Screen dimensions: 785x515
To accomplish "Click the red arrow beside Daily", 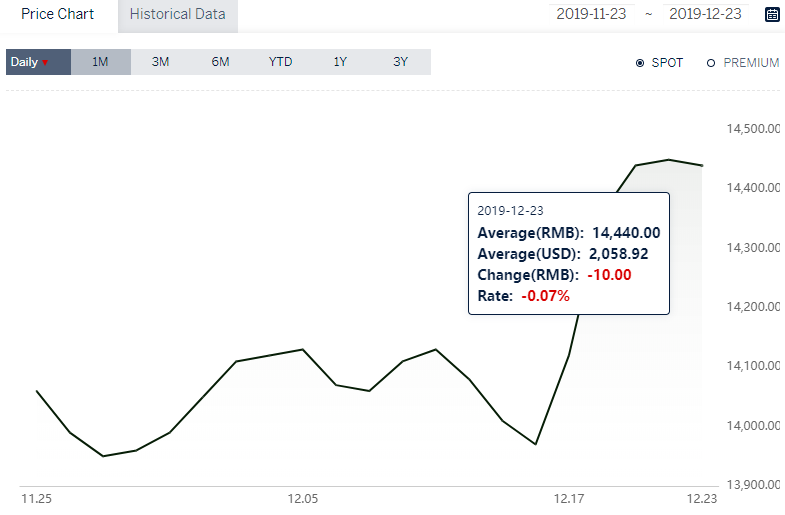I will coord(45,63).
